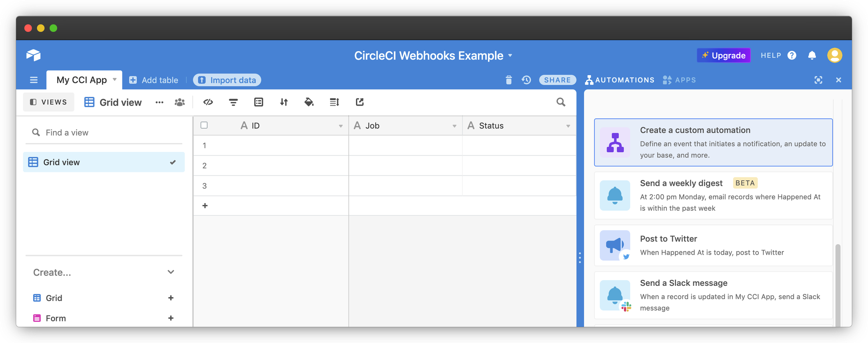The height and width of the screenshot is (343, 868).
Task: Open the hamburger tables menu icon
Action: click(34, 80)
